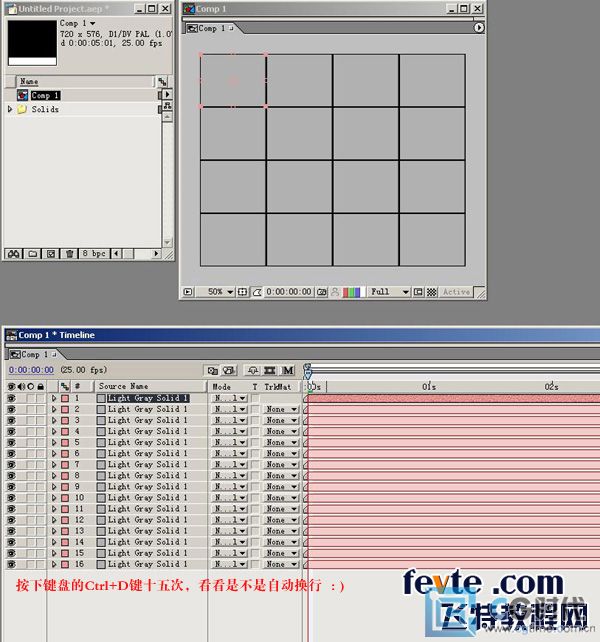Expand the Solids folder in Project panel
This screenshot has height=642, width=600.
tap(10, 109)
